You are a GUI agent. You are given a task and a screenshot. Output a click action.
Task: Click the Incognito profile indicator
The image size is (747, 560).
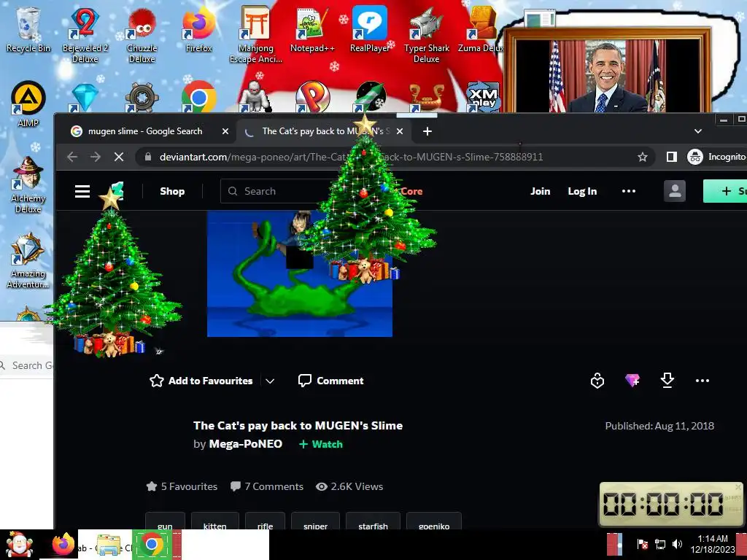tap(716, 157)
